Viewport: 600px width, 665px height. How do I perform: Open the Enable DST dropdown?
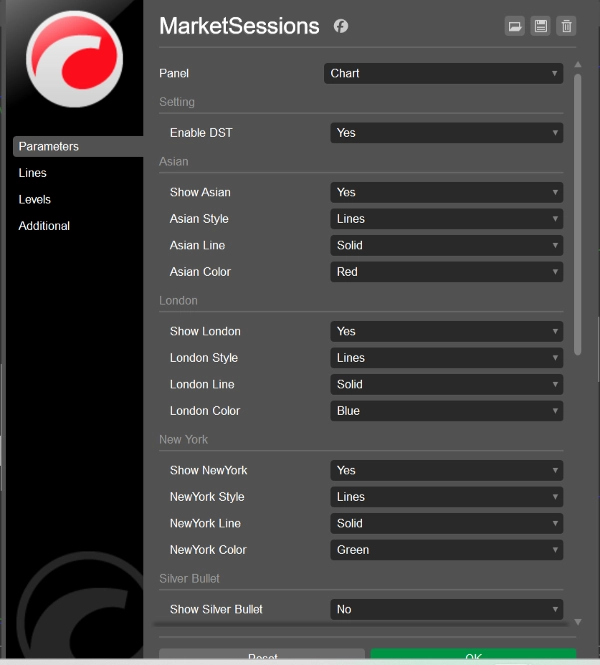pyautogui.click(x=446, y=133)
